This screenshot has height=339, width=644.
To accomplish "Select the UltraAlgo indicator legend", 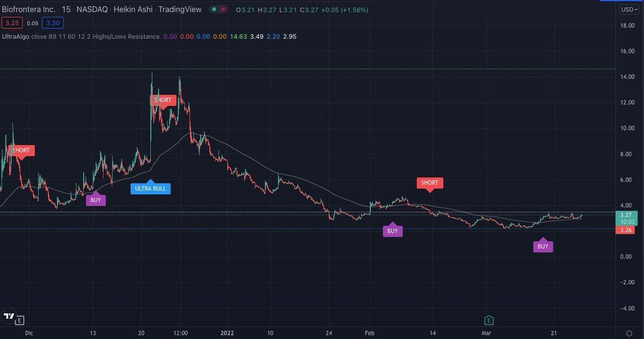I will (x=80, y=36).
